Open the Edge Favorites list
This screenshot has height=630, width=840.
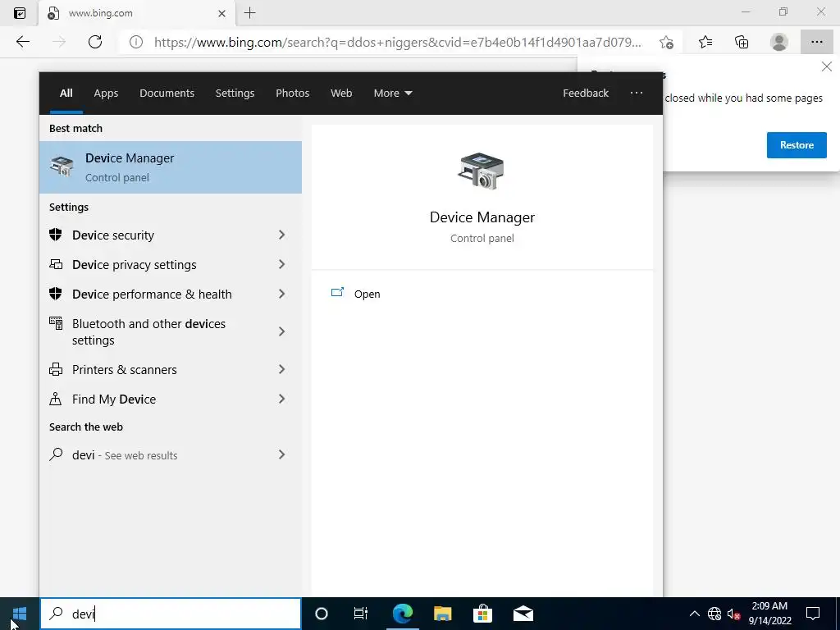tap(705, 42)
